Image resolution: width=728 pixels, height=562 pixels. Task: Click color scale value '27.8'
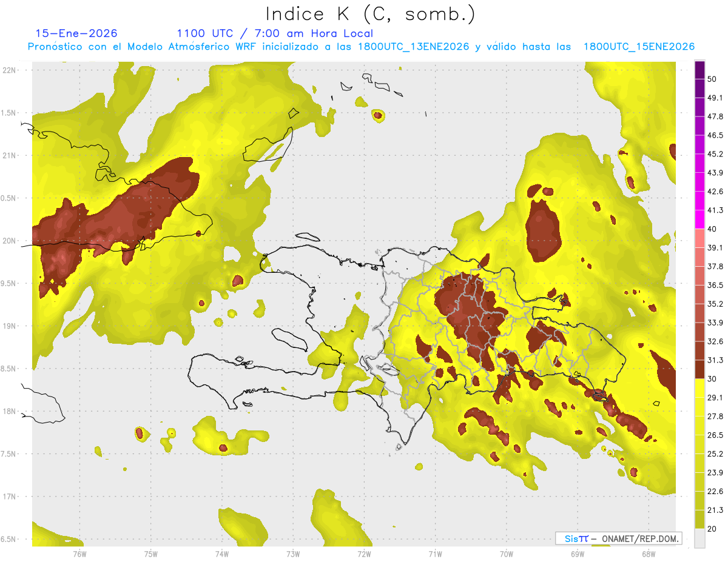pos(715,416)
